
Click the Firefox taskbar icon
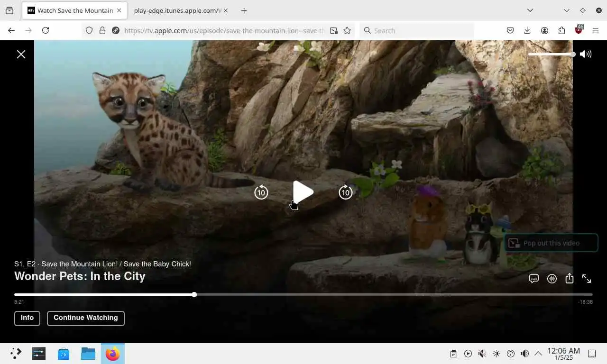pyautogui.click(x=113, y=354)
